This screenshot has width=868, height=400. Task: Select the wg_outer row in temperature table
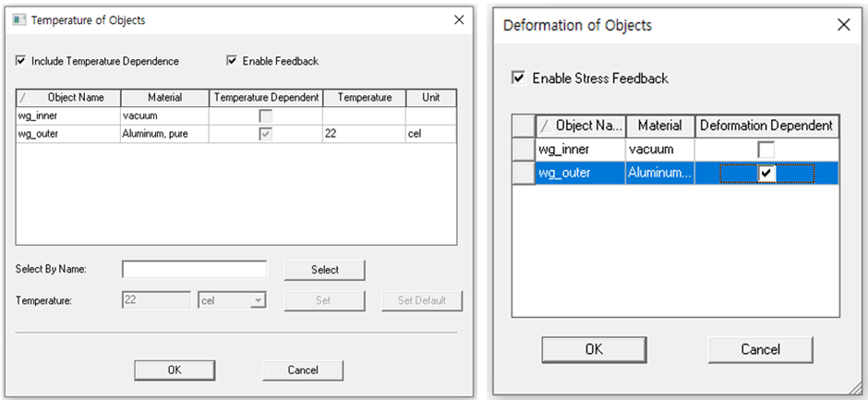tap(65, 134)
